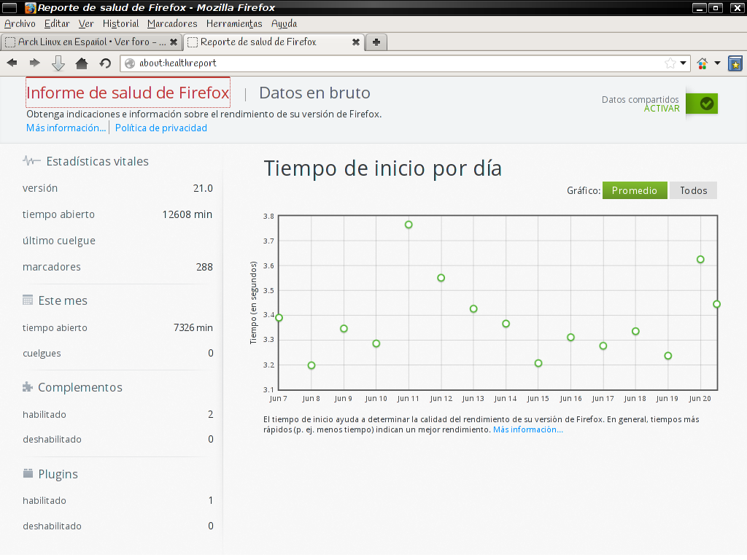Click the 7326 min value
This screenshot has height=560, width=747.
(x=193, y=327)
